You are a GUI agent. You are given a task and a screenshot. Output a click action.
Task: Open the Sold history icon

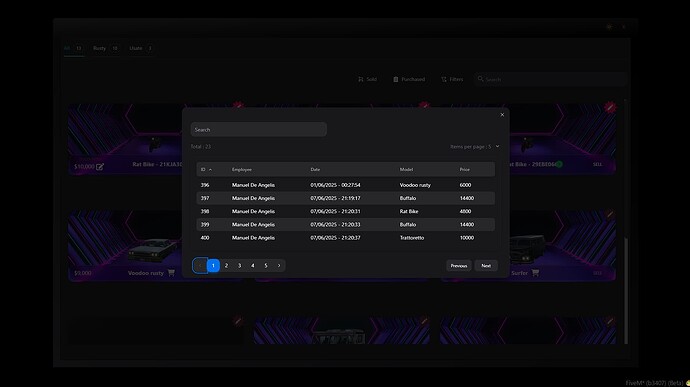pos(361,79)
